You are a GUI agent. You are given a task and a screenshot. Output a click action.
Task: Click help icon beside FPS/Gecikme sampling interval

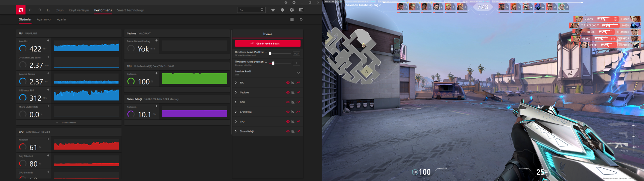(x=266, y=52)
